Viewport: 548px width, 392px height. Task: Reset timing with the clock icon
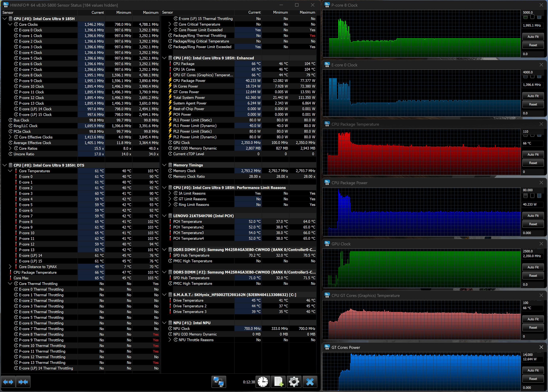[263, 382]
